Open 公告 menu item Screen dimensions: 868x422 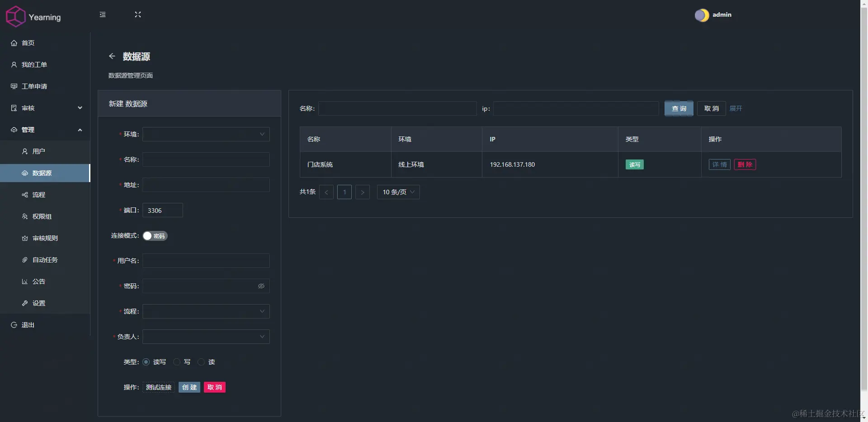(45, 281)
